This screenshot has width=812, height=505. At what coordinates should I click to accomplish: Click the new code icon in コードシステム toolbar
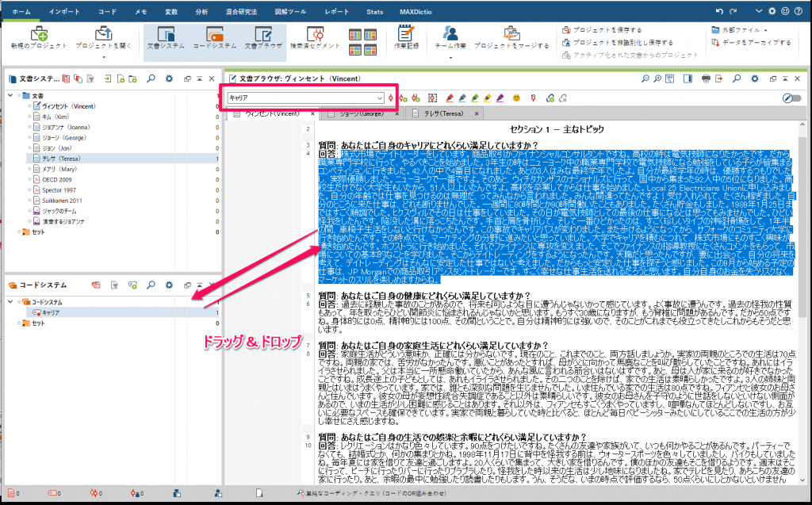coord(132,284)
